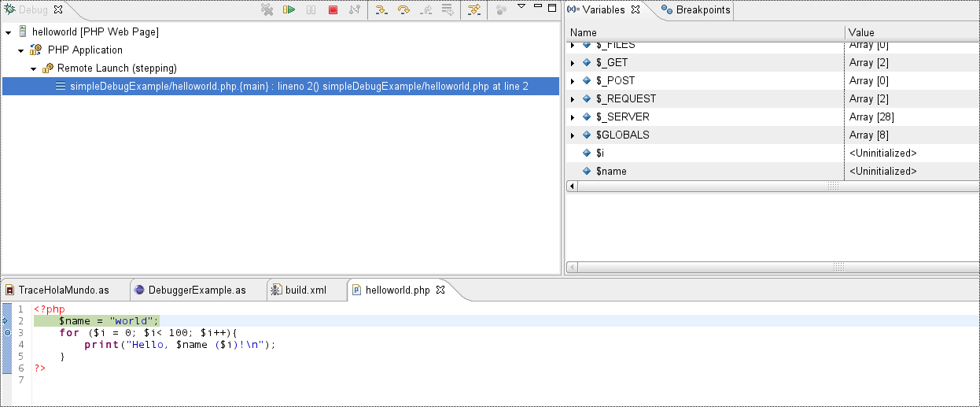Terminate the debug session with the red stop icon
Viewport: 980px width, 407px height.
pyautogui.click(x=333, y=10)
